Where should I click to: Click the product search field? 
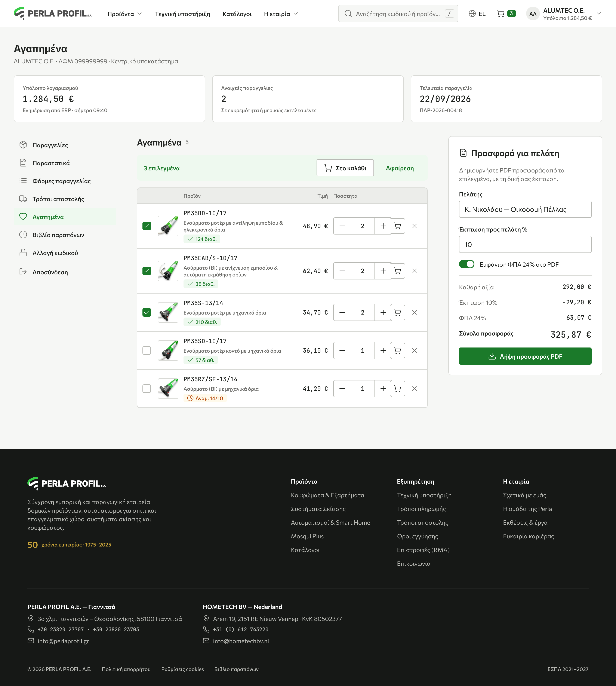click(398, 13)
